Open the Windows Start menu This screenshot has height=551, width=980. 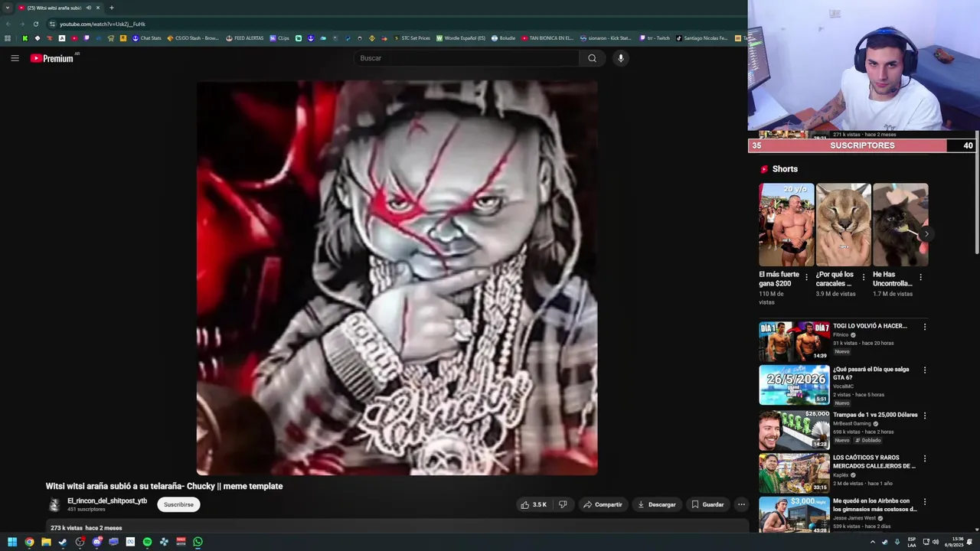(x=12, y=542)
